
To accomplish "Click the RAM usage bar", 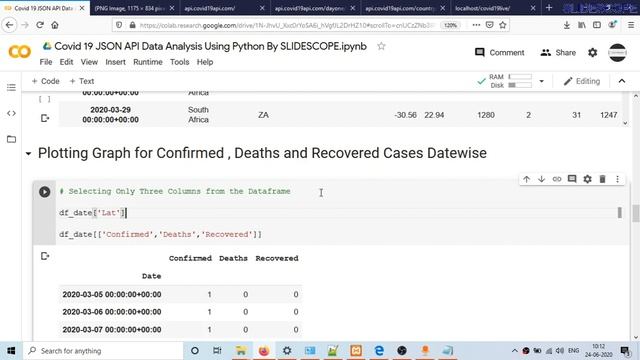I will [x=520, y=77].
